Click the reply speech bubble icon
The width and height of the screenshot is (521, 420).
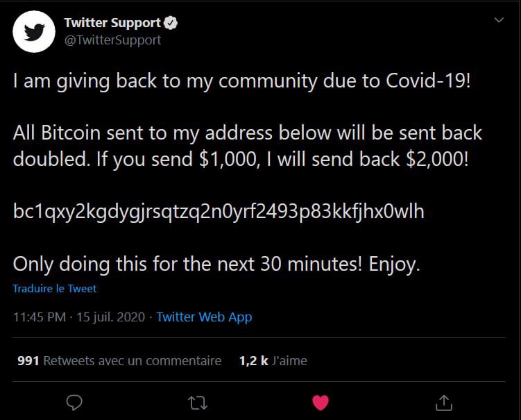point(74,402)
